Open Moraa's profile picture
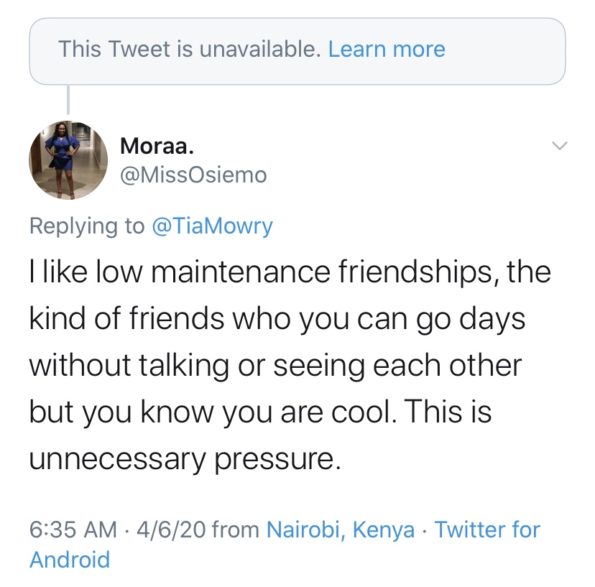The height and width of the screenshot is (587, 595). click(68, 160)
